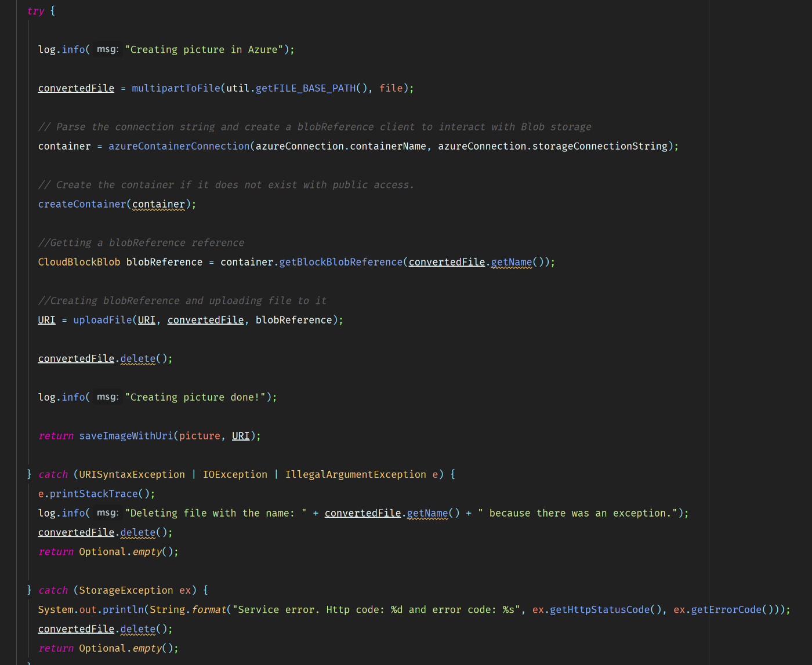Click URISyntaxException in the catch clause
812x665 pixels.
pyautogui.click(x=132, y=474)
